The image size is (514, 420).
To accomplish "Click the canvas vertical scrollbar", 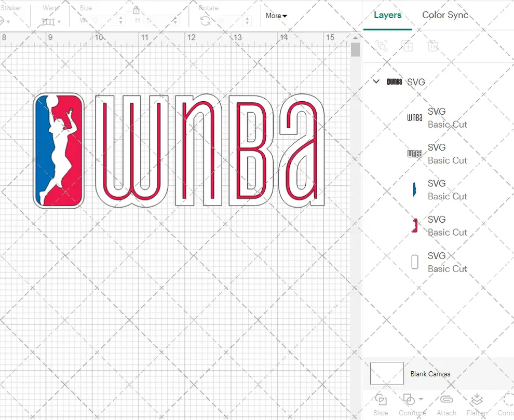I will (x=356, y=49).
